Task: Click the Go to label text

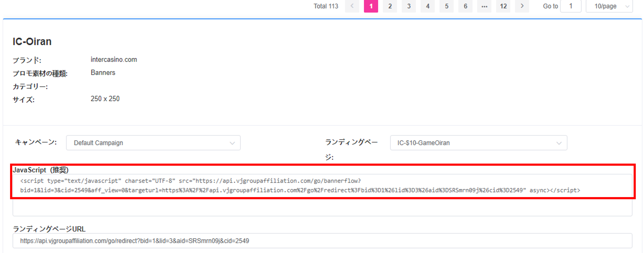Action: click(550, 6)
